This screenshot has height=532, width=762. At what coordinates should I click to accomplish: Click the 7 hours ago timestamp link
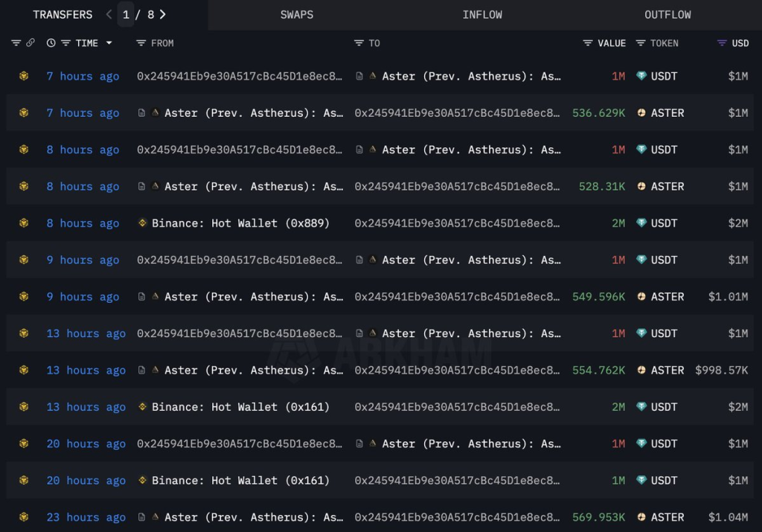(83, 76)
